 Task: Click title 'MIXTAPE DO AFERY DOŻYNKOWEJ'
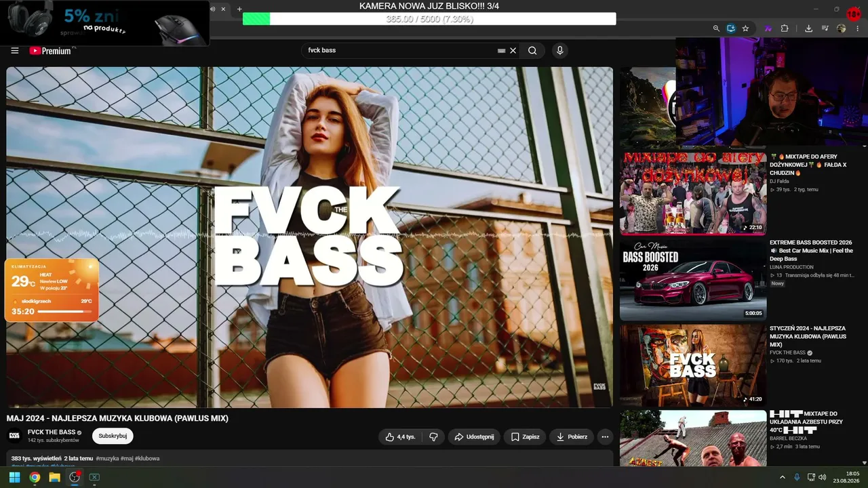[808, 165]
